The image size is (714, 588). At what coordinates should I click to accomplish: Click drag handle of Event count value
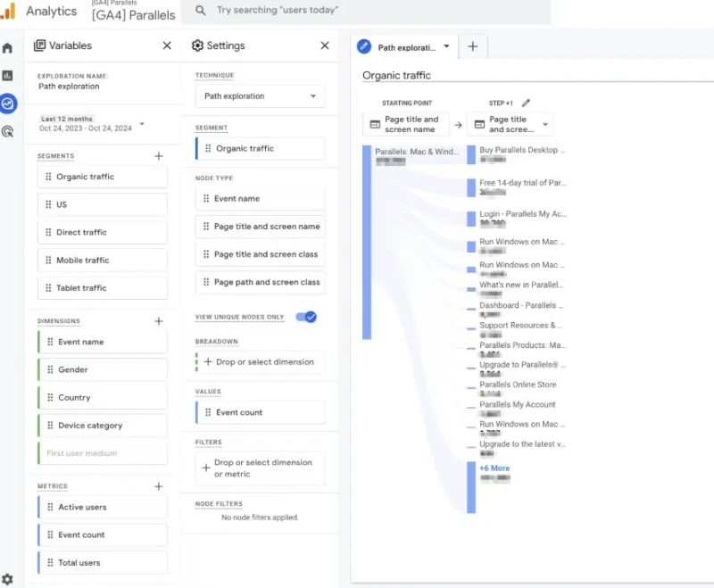coord(208,412)
